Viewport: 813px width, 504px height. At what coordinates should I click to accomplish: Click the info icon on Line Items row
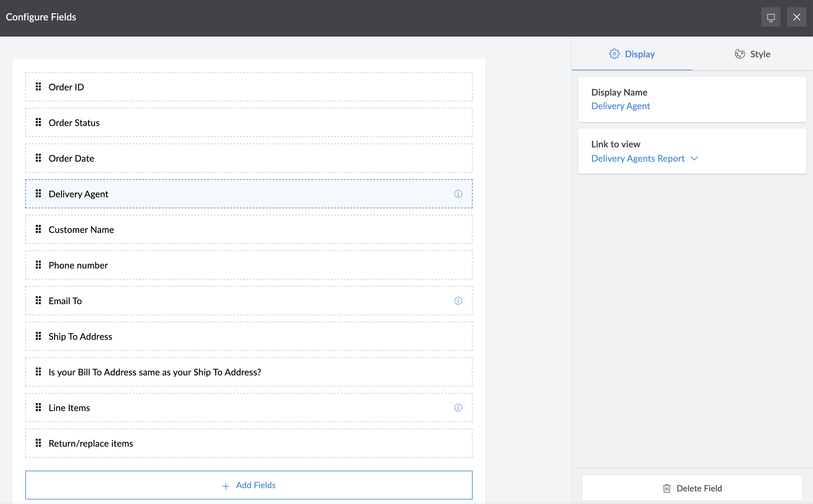(x=458, y=408)
